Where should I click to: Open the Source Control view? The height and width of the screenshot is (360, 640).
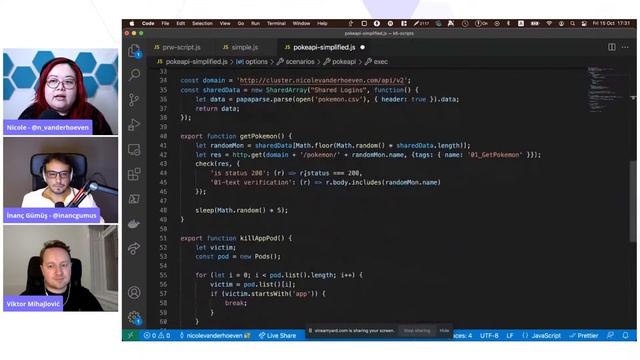point(134,100)
